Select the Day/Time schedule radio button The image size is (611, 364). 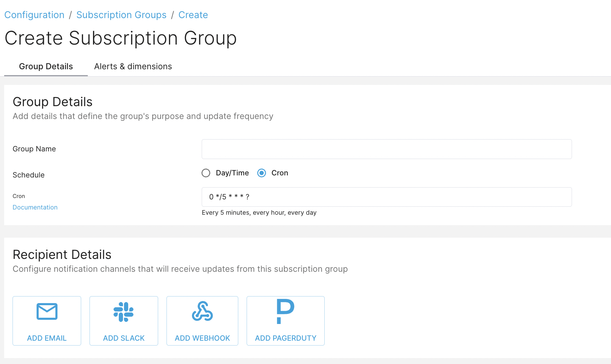pyautogui.click(x=206, y=173)
